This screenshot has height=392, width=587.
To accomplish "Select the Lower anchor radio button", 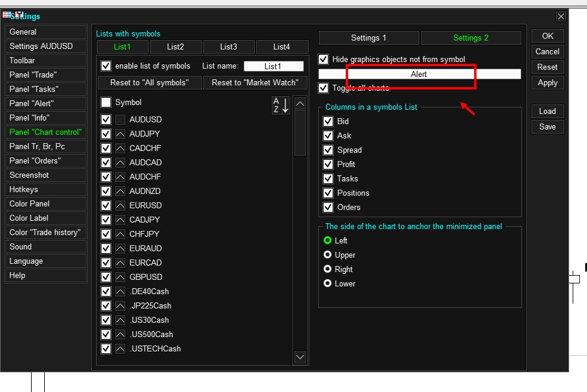I will [328, 283].
